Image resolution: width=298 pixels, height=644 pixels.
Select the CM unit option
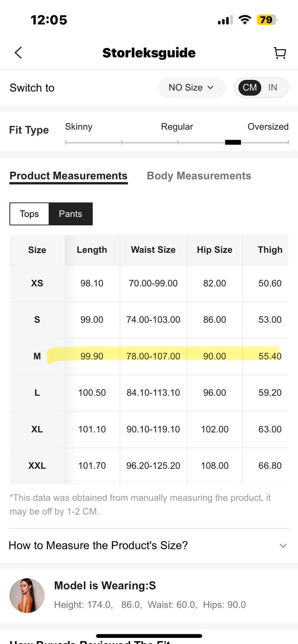(250, 87)
